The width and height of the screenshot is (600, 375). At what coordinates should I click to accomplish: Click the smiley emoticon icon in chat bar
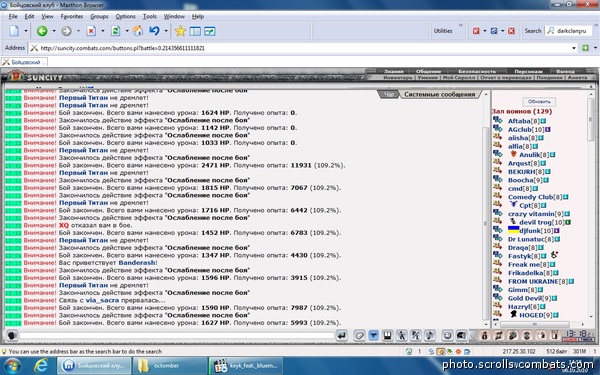click(447, 336)
